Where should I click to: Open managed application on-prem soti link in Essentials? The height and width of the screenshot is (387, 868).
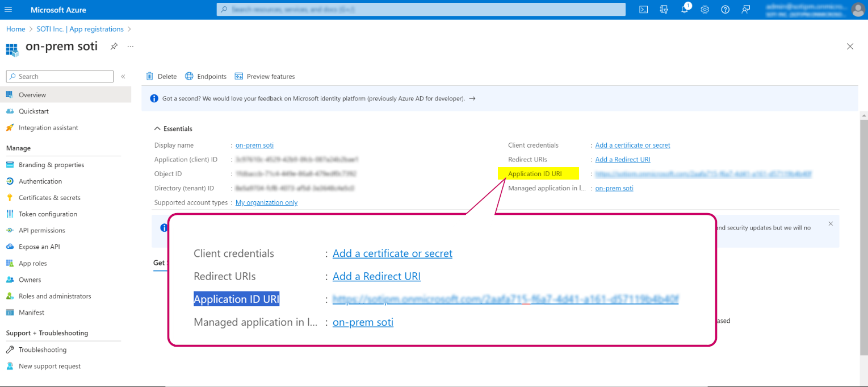coord(614,188)
